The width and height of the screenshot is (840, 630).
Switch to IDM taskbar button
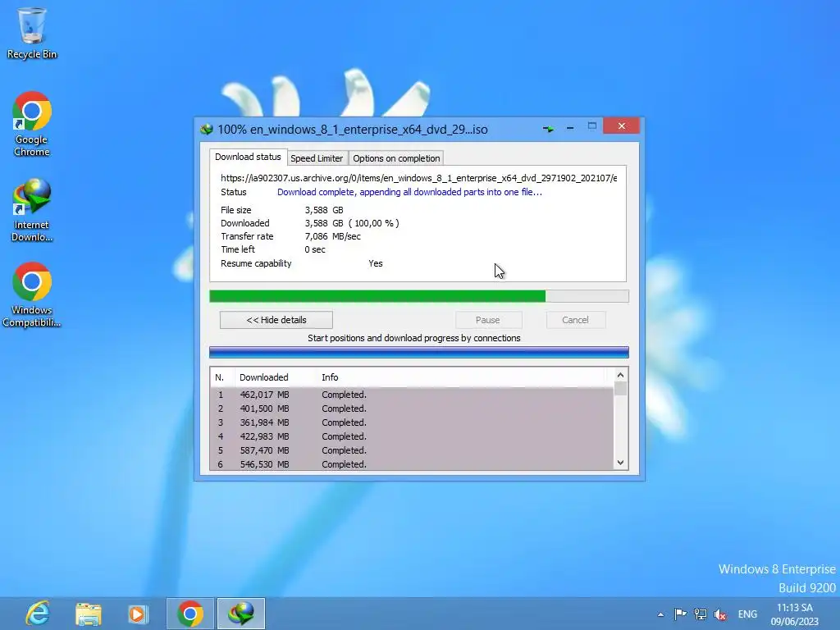point(241,614)
